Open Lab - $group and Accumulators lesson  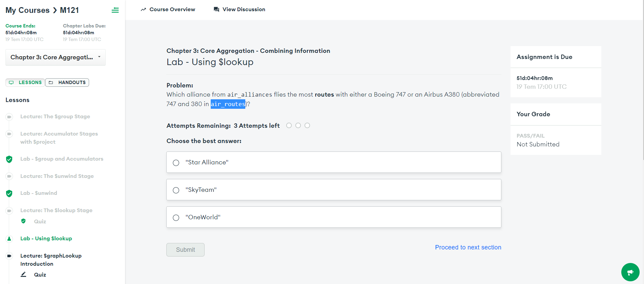coord(62,159)
